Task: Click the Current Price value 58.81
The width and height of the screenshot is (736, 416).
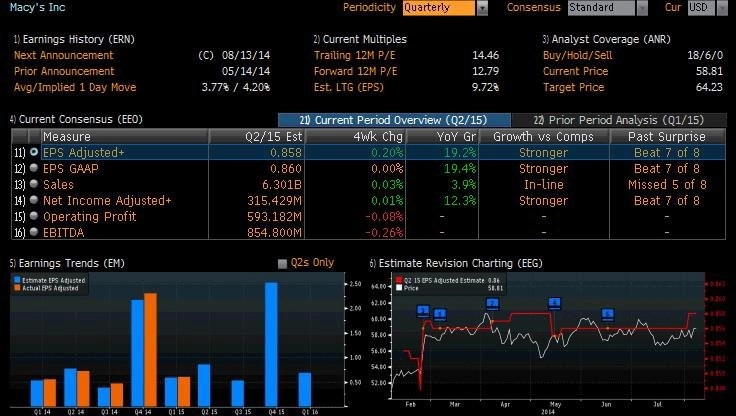Action: tap(709, 71)
